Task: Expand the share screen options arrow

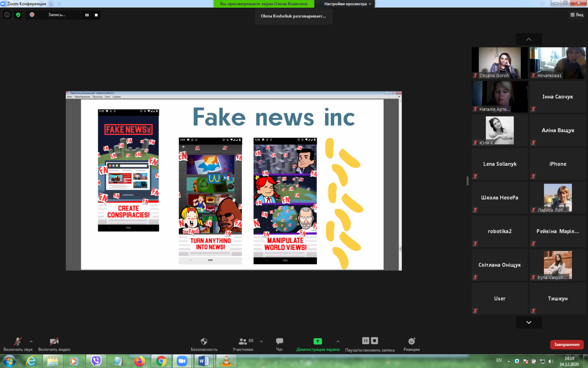Action: [x=338, y=342]
